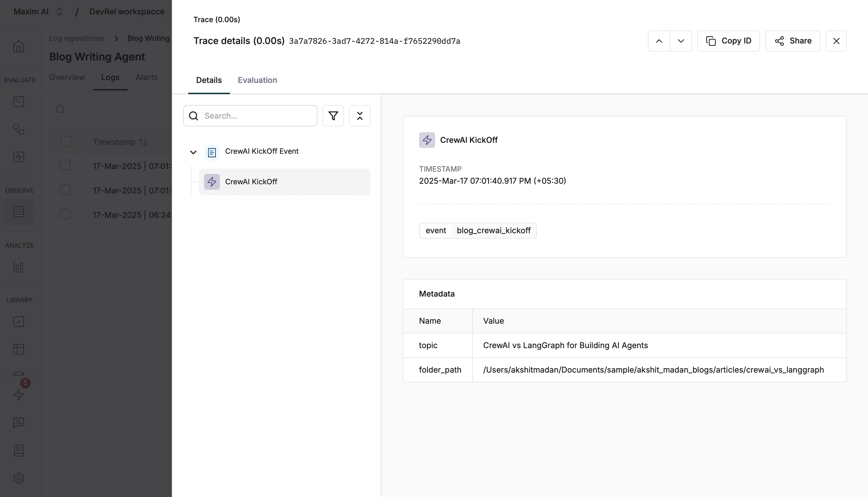Click the event tag label
868x497 pixels.
[x=435, y=230]
